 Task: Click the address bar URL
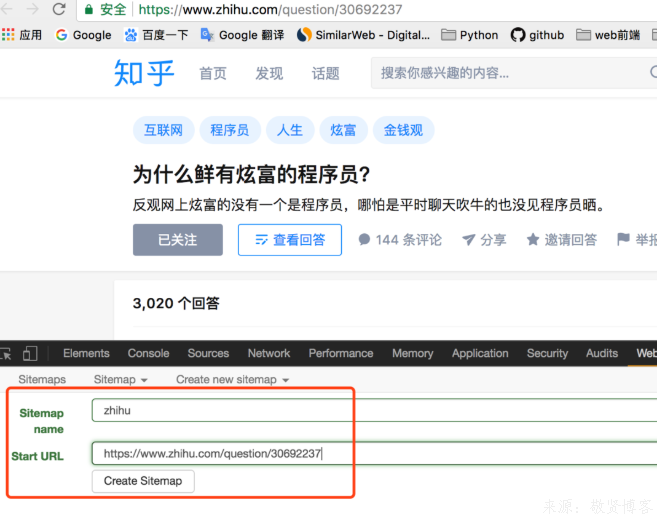coord(270,9)
